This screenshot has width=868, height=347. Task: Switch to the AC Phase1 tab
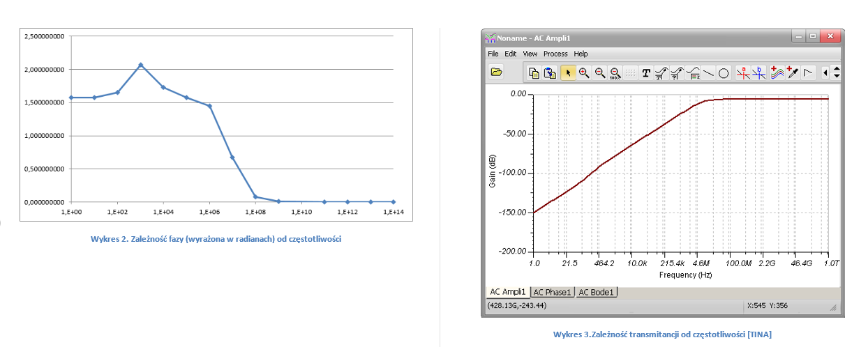553,292
